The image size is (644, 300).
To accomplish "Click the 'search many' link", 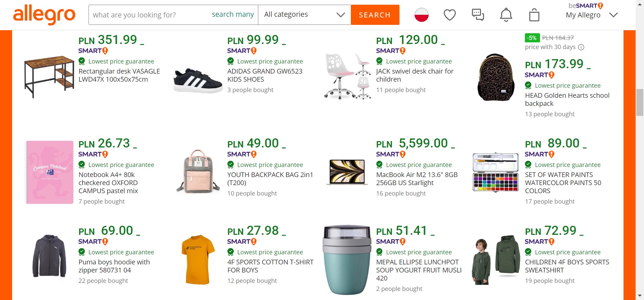I will (233, 14).
